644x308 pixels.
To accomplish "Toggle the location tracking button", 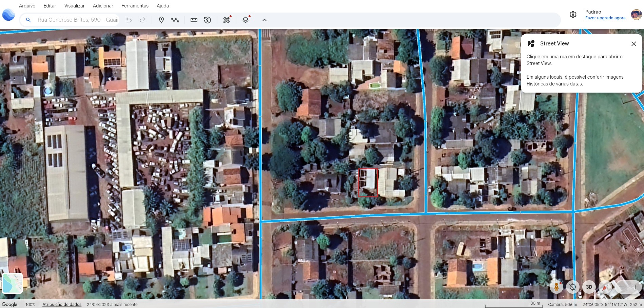I will 573,287.
